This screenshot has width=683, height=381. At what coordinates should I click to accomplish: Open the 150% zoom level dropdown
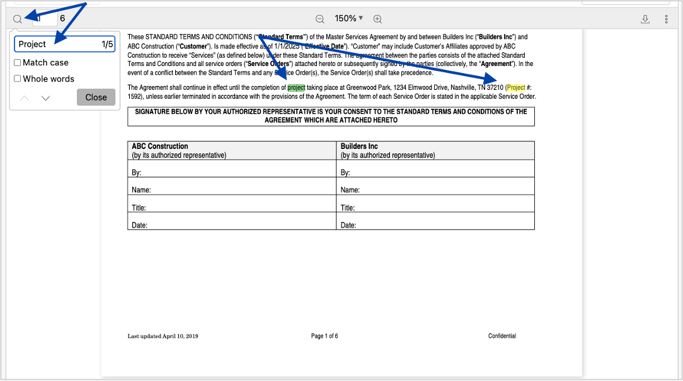pyautogui.click(x=348, y=19)
